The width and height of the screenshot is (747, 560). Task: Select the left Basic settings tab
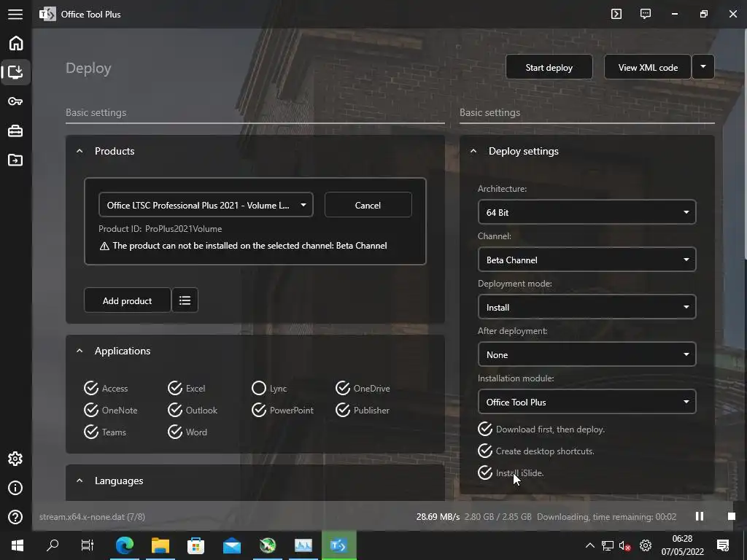pos(96,112)
